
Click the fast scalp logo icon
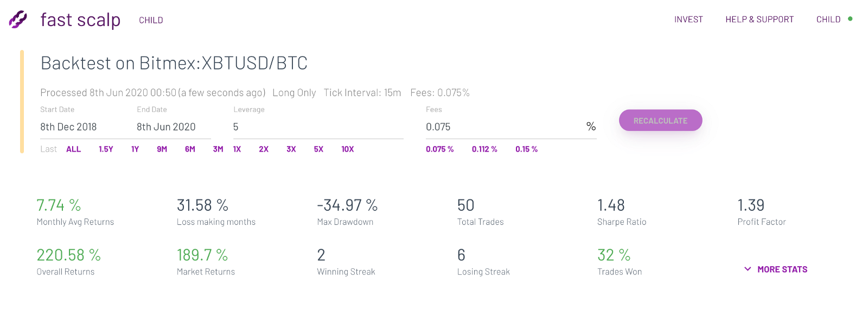point(18,20)
